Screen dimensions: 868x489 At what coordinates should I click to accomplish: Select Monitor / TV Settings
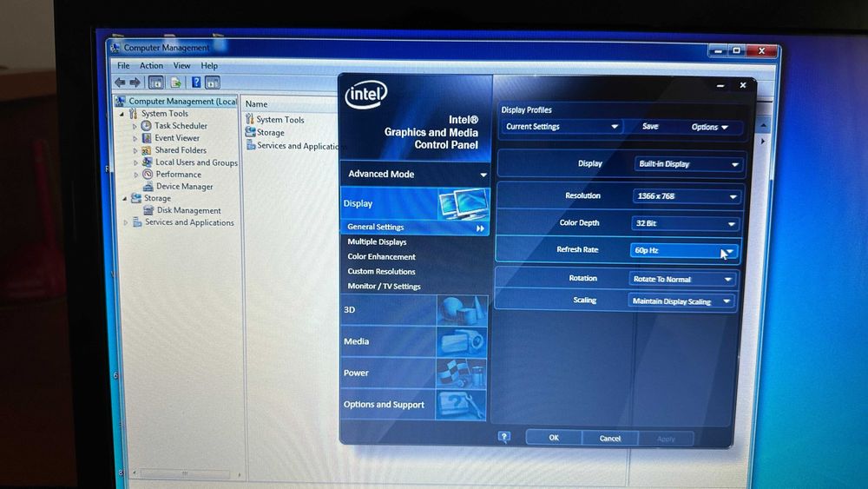pyautogui.click(x=385, y=287)
